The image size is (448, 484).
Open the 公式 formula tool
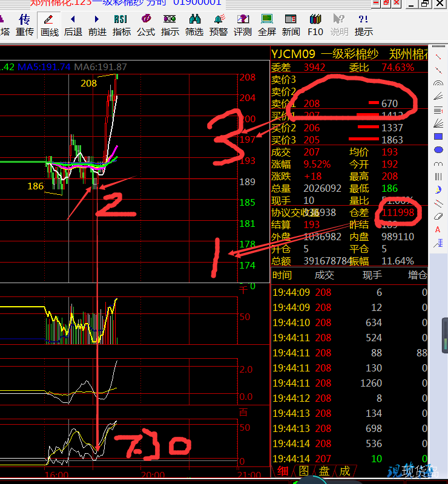[146, 25]
